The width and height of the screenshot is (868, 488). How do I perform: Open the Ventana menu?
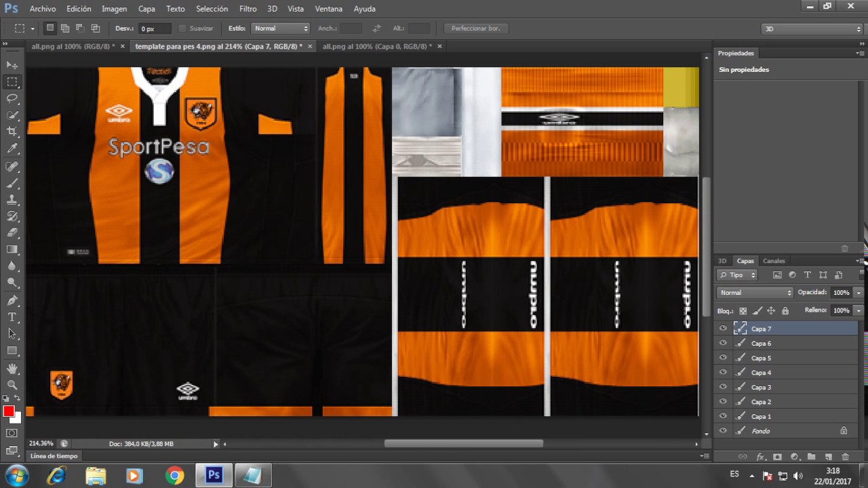click(329, 9)
